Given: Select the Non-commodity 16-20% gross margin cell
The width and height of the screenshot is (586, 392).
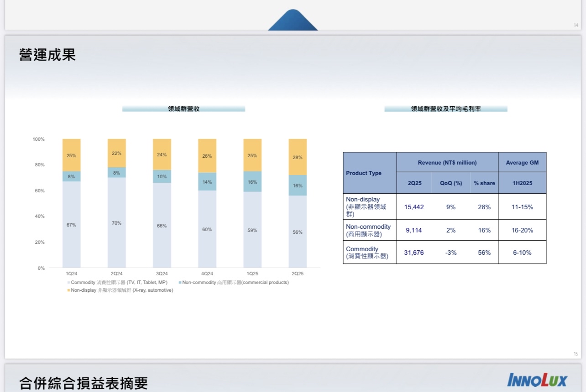Looking at the screenshot, I should point(522,230).
